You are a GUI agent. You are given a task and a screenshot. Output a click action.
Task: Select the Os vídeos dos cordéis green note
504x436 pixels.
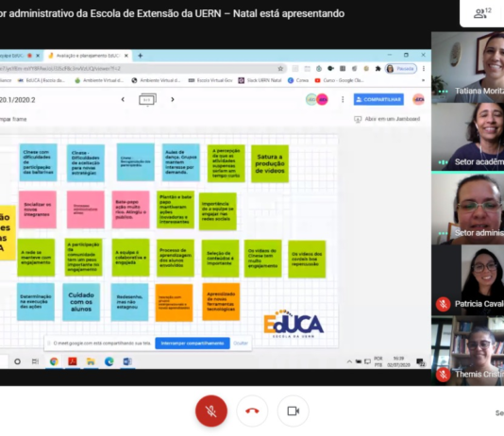(x=307, y=259)
